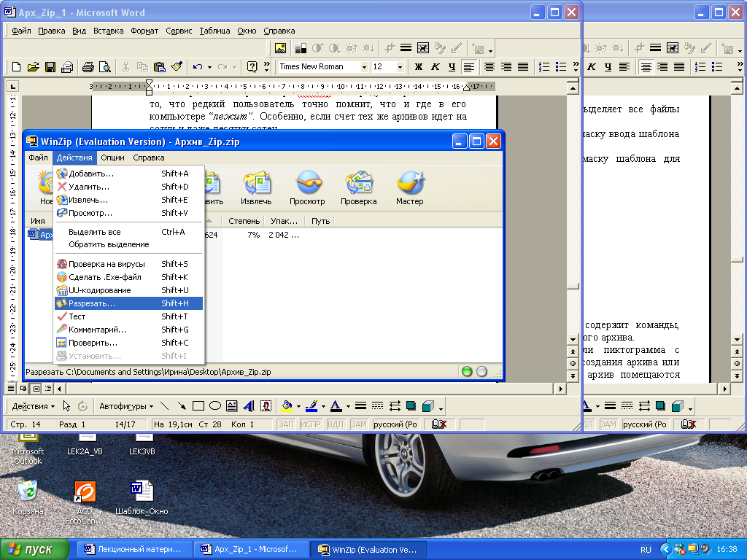Click the Copy icon in Word toolbar
Viewport: 747px width, 560px height.
[142, 66]
